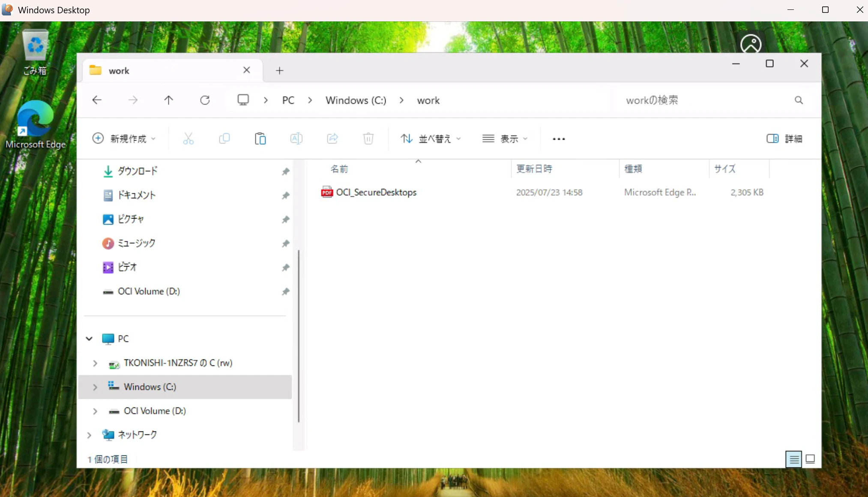The width and height of the screenshot is (868, 497).
Task: Expand TKONISHI-1NZRS7 の C (rw) node
Action: coord(95,363)
